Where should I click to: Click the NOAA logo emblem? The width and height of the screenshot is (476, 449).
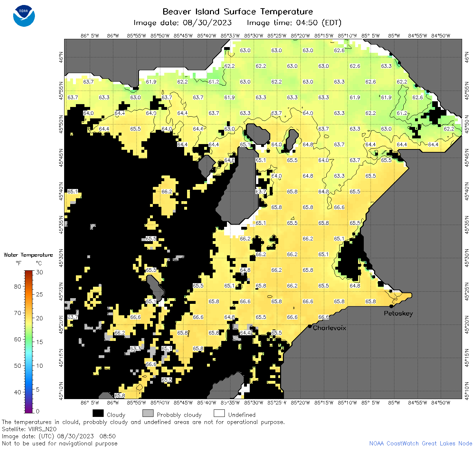click(24, 16)
